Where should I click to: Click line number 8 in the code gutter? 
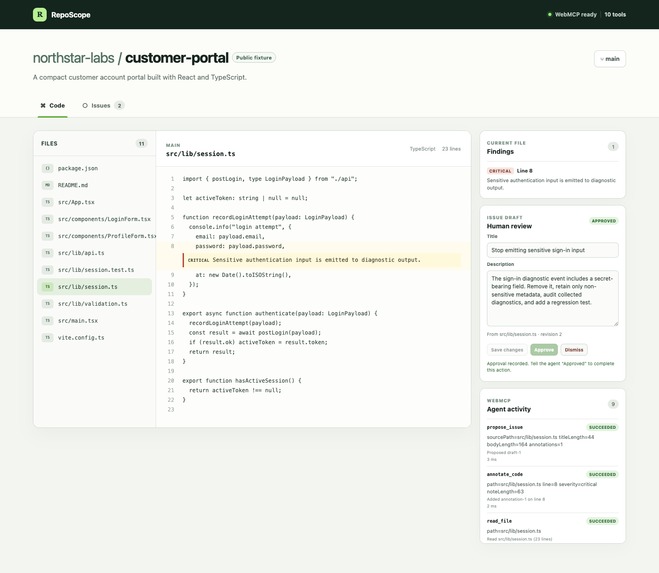pyautogui.click(x=172, y=246)
